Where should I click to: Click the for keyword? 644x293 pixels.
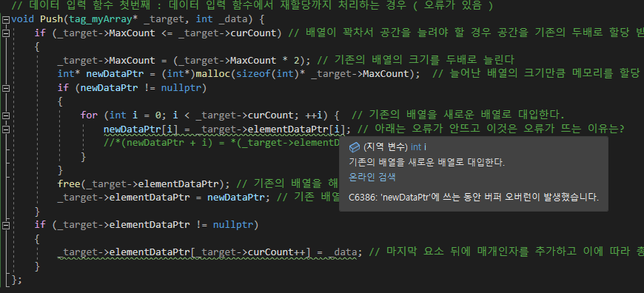[89, 115]
